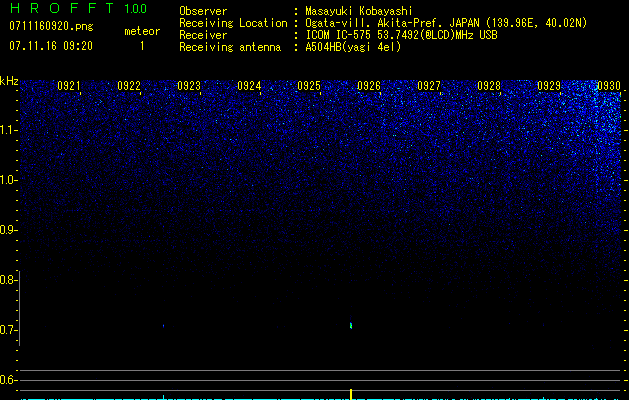Click the 0927 time marker
The width and height of the screenshot is (629, 400).
tap(429, 86)
